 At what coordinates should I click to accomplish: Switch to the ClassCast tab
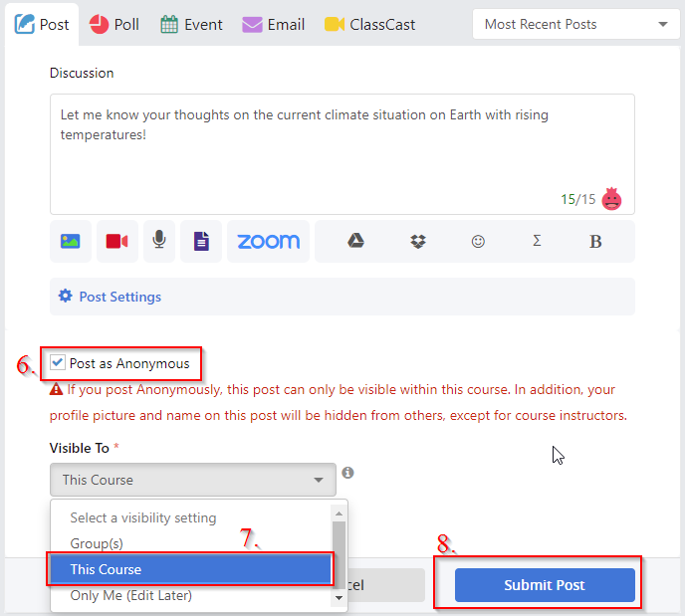coord(370,25)
